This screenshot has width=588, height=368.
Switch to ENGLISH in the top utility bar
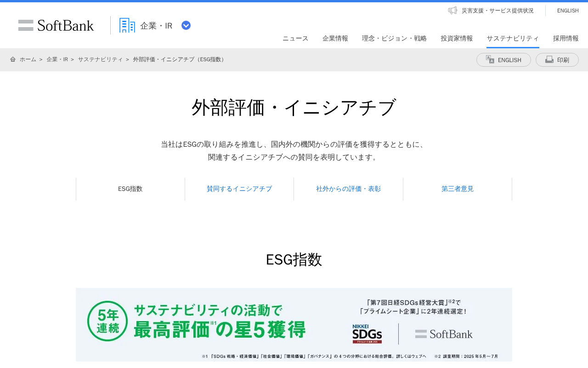pyautogui.click(x=568, y=11)
